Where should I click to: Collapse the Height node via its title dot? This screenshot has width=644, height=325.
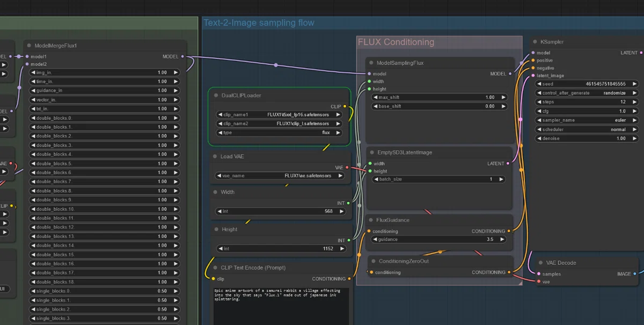click(x=215, y=229)
